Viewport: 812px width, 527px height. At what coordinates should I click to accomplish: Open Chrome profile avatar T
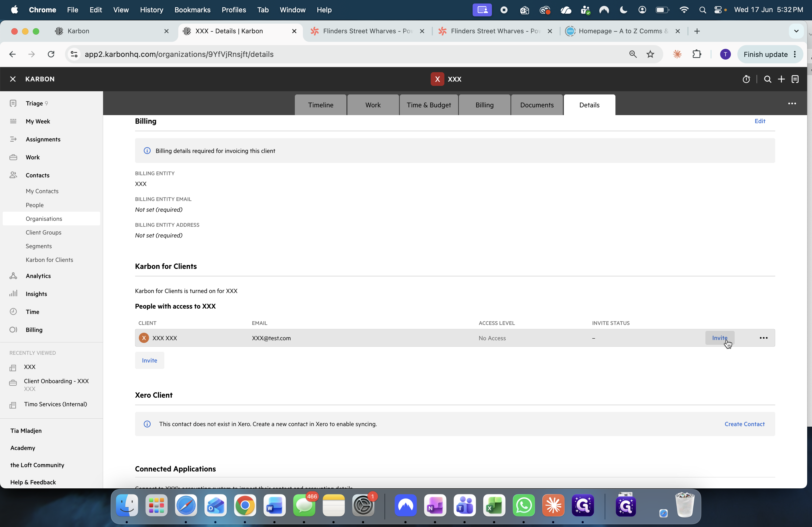click(725, 54)
